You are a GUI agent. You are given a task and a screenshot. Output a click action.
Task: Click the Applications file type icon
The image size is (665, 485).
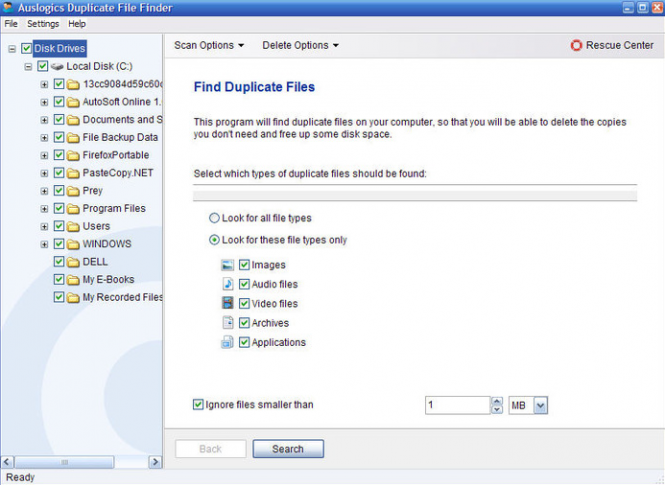click(x=227, y=342)
